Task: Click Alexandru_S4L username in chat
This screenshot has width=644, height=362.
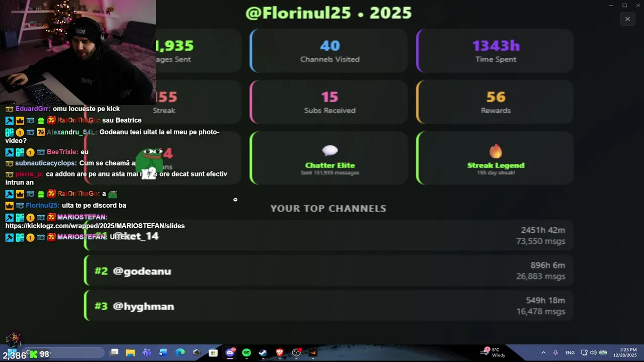Action: pyautogui.click(x=71, y=132)
